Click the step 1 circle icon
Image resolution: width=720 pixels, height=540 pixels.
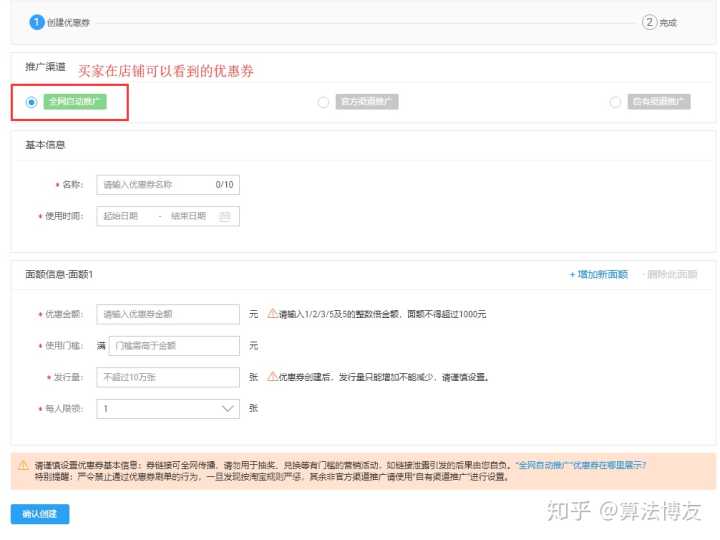click(x=37, y=21)
